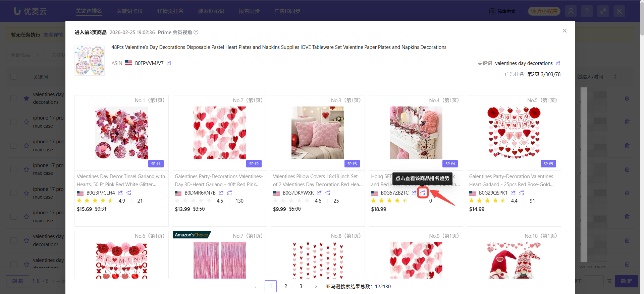The image size is (644, 294).
Task: Go to next page using arrow
Action: point(316,287)
